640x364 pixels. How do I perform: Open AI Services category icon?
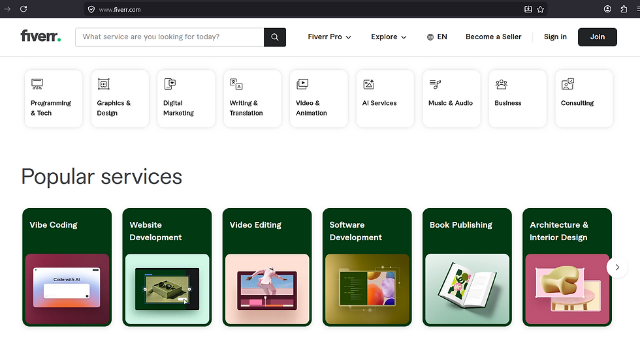[368, 84]
